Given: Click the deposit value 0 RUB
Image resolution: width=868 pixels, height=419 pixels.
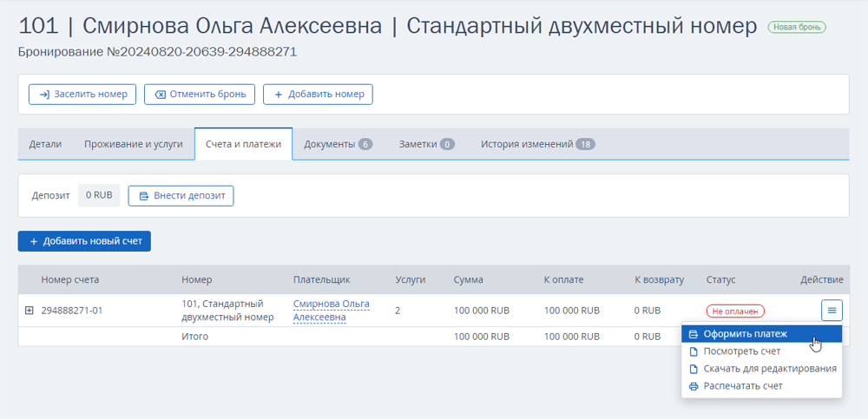Looking at the screenshot, I should coord(99,195).
